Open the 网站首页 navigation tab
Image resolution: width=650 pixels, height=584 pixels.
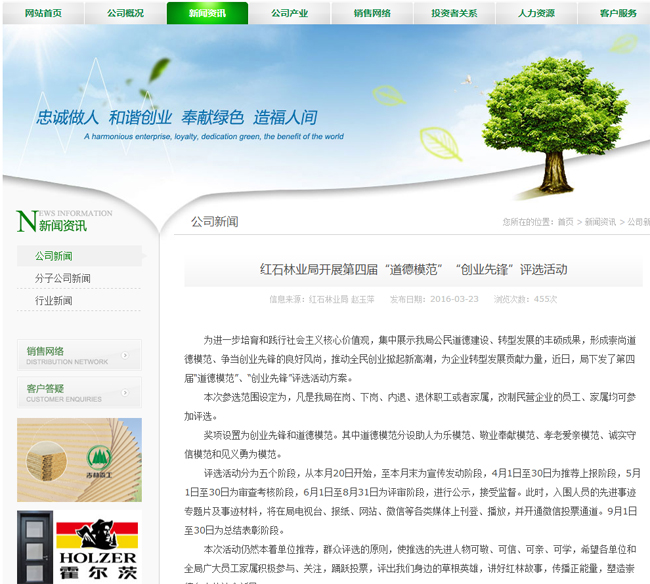coord(42,13)
